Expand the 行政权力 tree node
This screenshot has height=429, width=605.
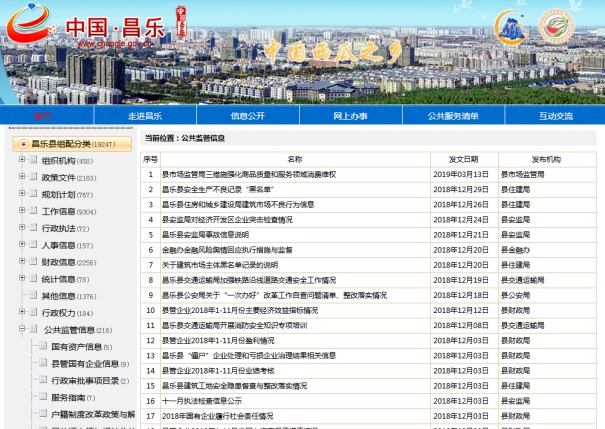click(x=21, y=313)
